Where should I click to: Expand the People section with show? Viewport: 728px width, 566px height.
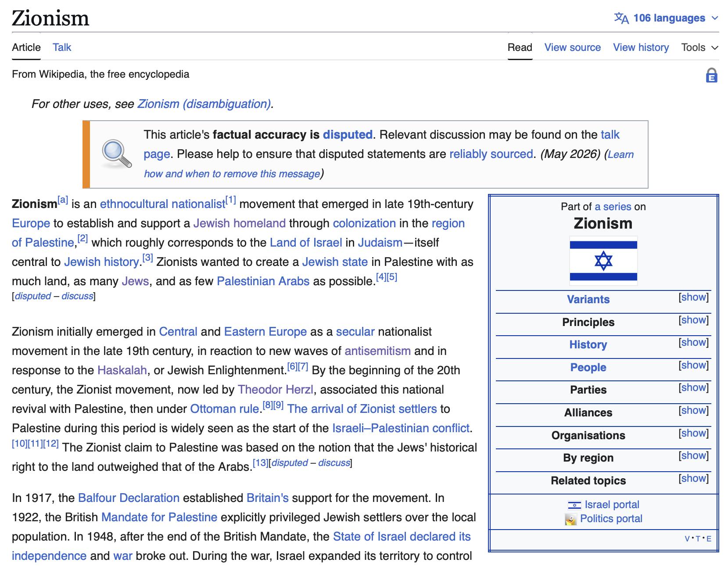[x=693, y=365]
